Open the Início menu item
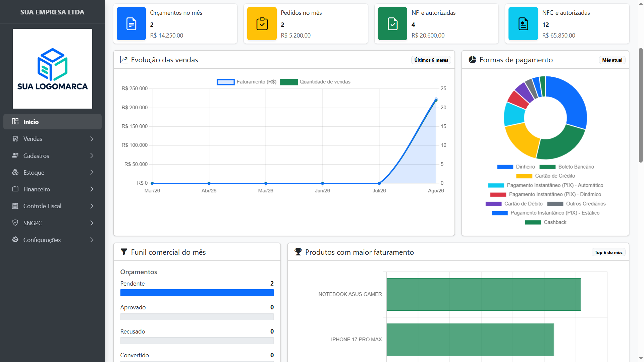Screen dimensions: 644x362 [x=52, y=122]
